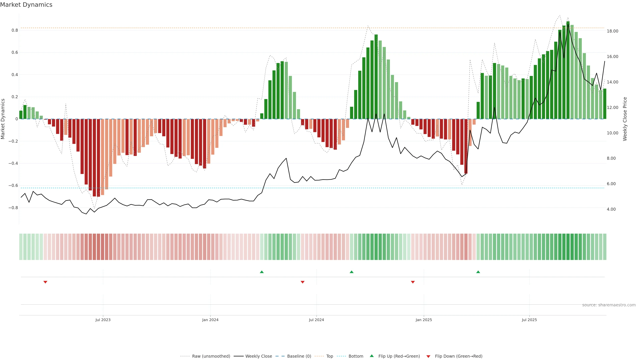This screenshot has width=644, height=362.
Task: Toggle the Baseline (0) legend entry
Action: pyautogui.click(x=299, y=356)
